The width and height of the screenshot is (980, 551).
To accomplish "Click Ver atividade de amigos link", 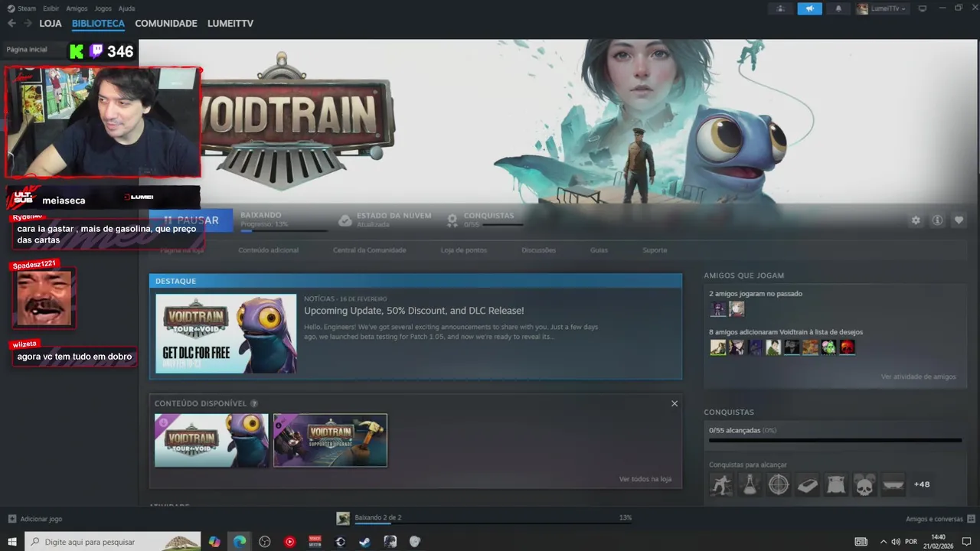I will click(x=918, y=377).
